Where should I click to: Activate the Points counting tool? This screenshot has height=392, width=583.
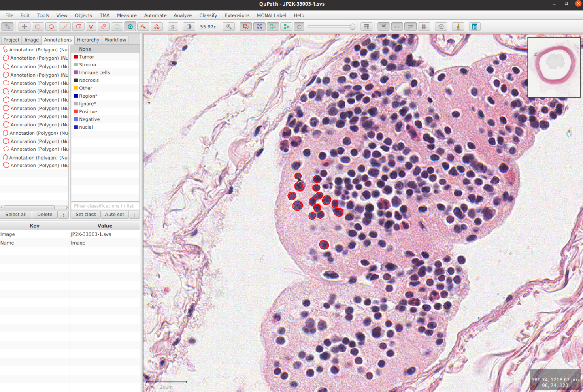pos(157,27)
